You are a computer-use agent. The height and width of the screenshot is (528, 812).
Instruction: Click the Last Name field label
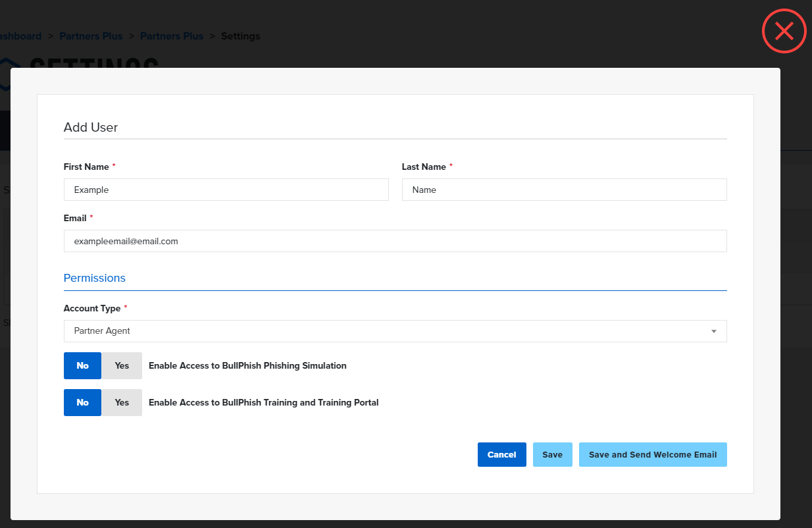(x=424, y=167)
